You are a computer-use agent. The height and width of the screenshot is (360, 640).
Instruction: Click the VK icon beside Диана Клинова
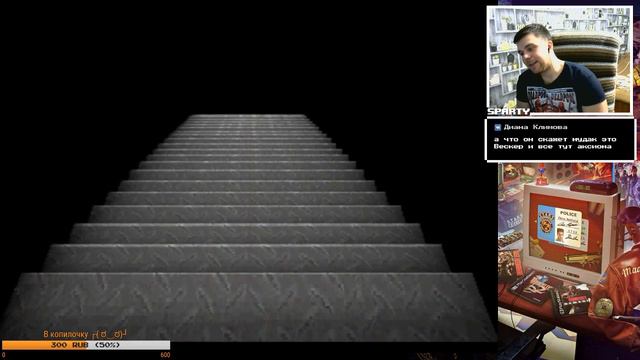click(497, 127)
